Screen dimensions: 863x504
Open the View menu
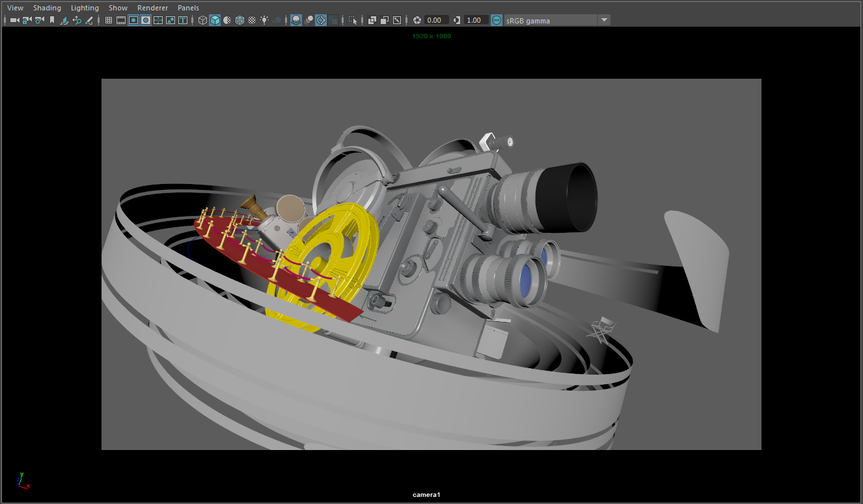point(15,8)
